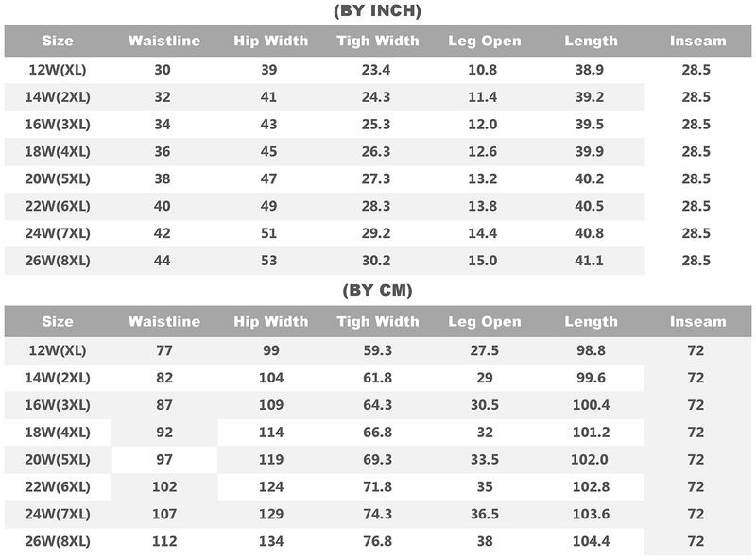The width and height of the screenshot is (756, 560).
Task: Click the 112 waistline value
Action: click(x=164, y=542)
